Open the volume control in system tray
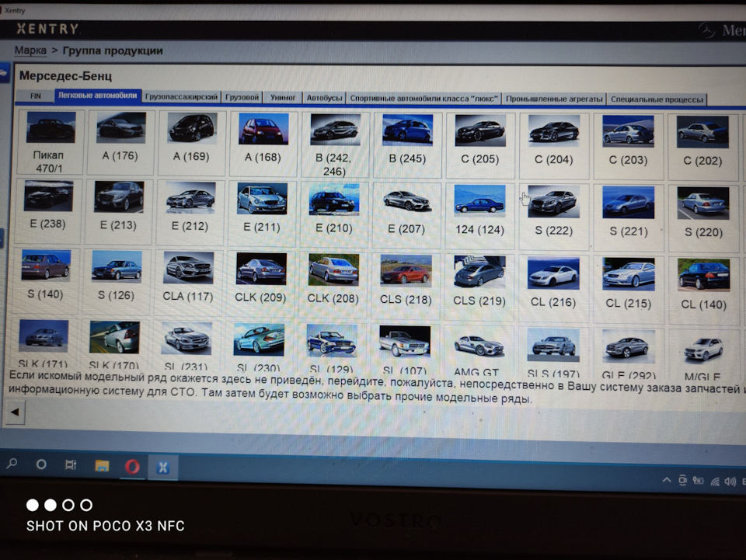 click(x=730, y=482)
